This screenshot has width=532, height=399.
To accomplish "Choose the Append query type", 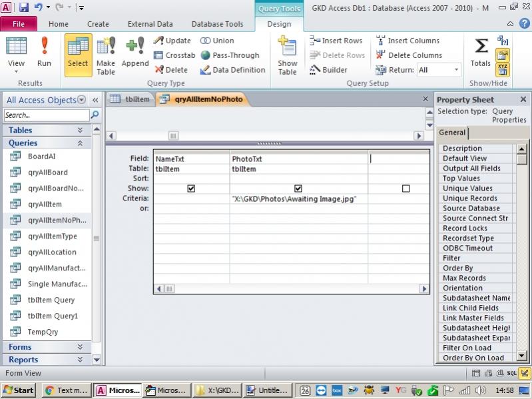I will click(135, 53).
